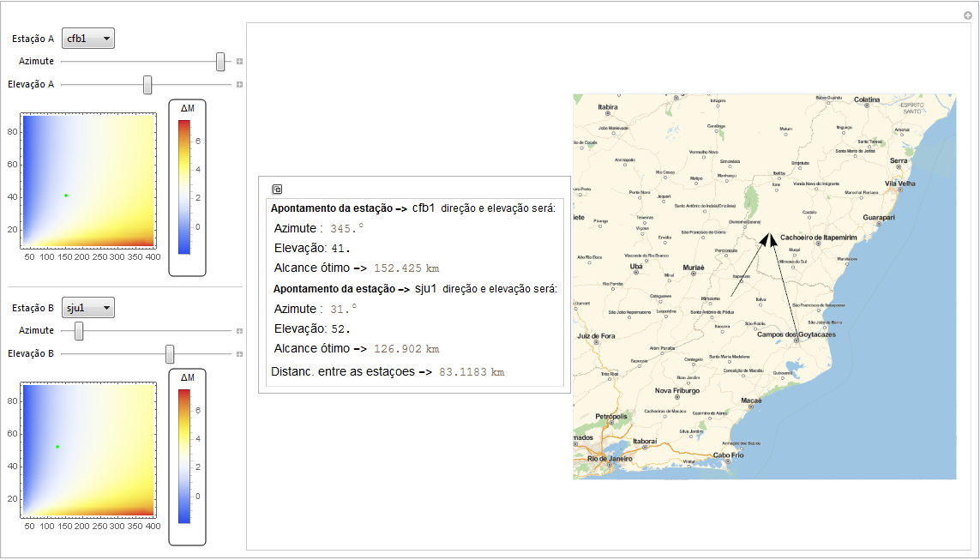Screen dimensions: 980x560
Task: Click the green point in Estação B plot
Action: tap(57, 447)
